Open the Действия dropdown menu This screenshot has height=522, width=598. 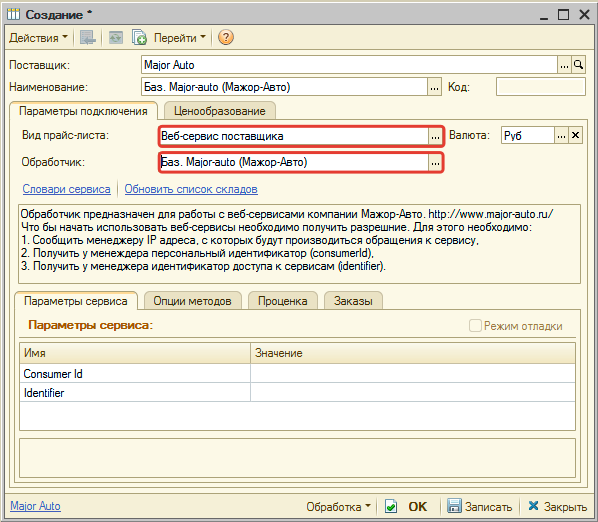coord(38,38)
